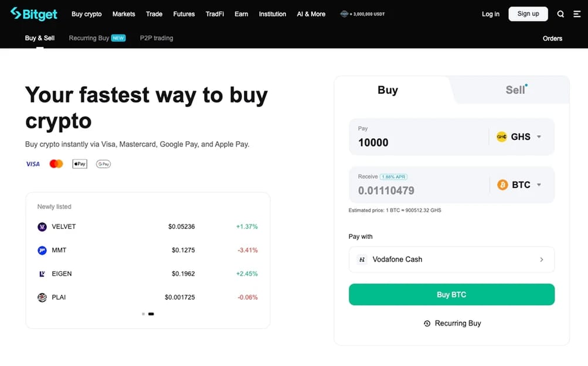Screen dimensions: 588x366
Task: Open the Trade menu
Action: pos(154,14)
